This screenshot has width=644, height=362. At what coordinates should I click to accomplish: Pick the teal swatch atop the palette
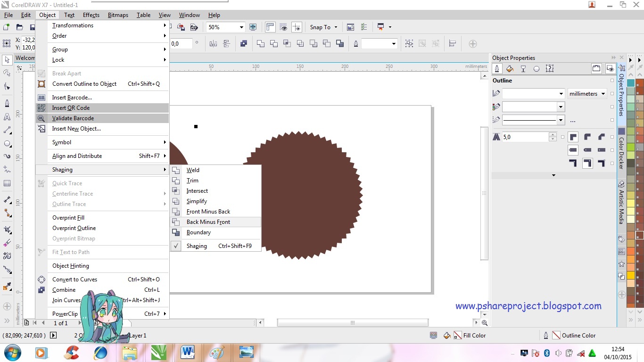point(631,83)
